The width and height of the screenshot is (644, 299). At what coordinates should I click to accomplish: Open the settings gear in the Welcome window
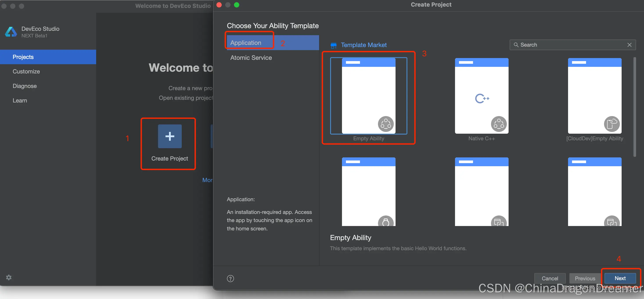9,277
